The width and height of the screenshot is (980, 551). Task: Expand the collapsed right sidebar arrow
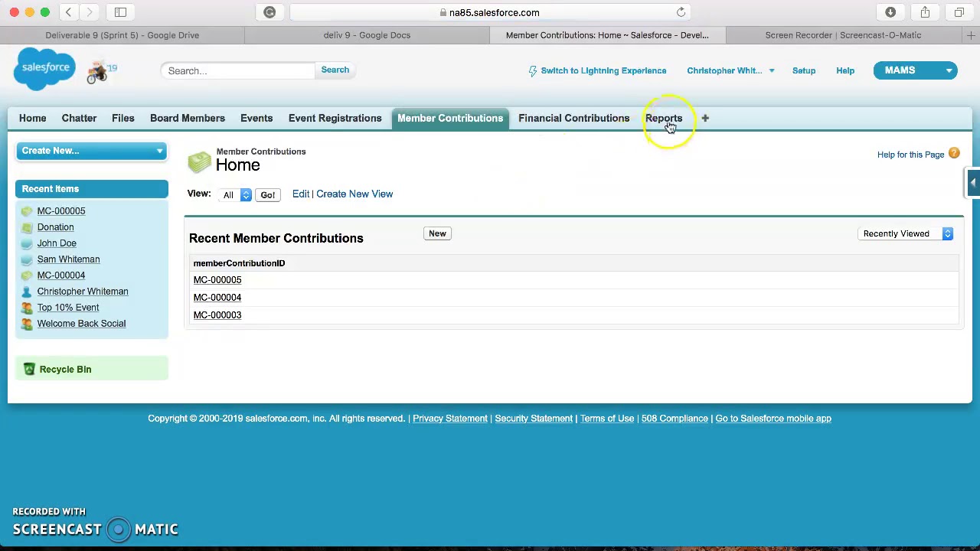point(972,182)
